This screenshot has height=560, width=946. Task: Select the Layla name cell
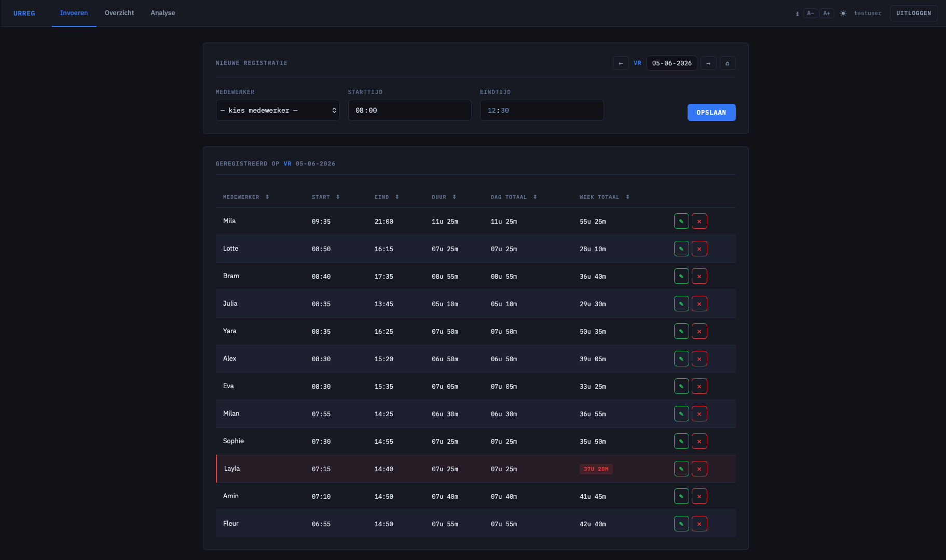pyautogui.click(x=232, y=469)
